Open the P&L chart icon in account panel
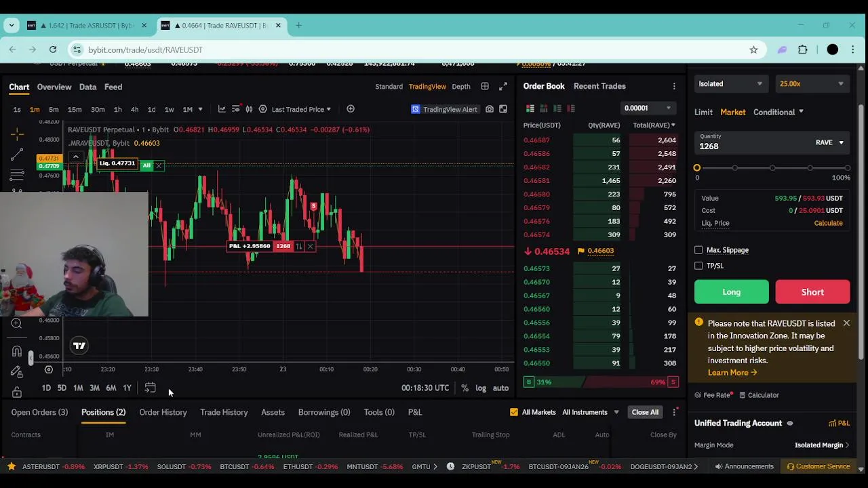 point(839,424)
